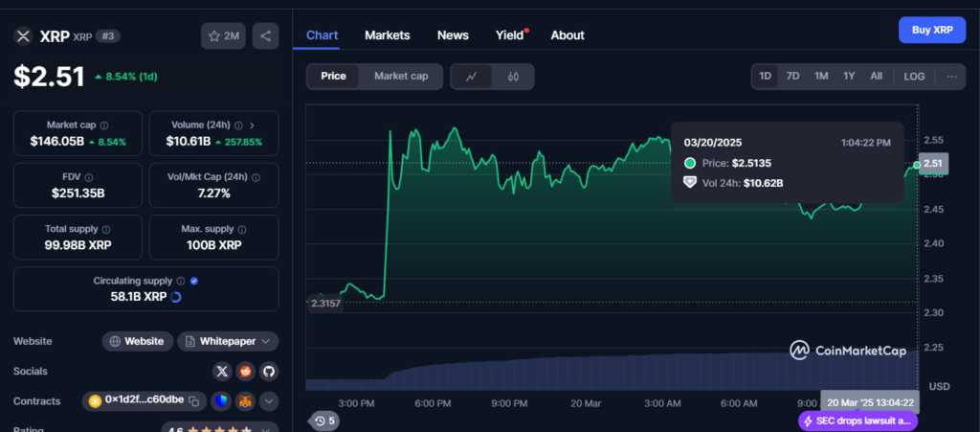The width and height of the screenshot is (980, 432).
Task: Open the About tab
Action: (568, 35)
